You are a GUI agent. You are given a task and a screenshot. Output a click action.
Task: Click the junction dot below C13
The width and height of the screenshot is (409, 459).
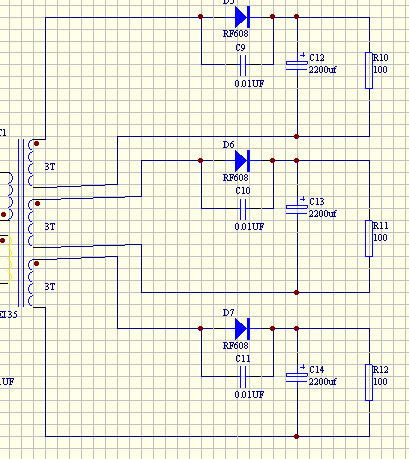(297, 293)
